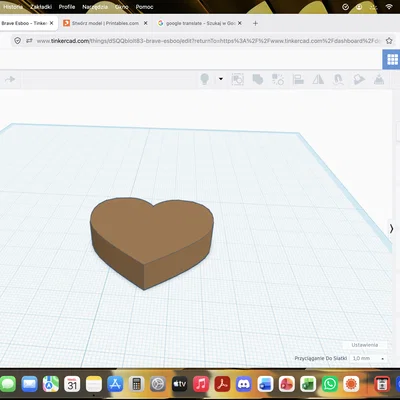Open Mail from the dock
Image resolution: width=400 pixels, height=400 pixels.
click(30, 384)
